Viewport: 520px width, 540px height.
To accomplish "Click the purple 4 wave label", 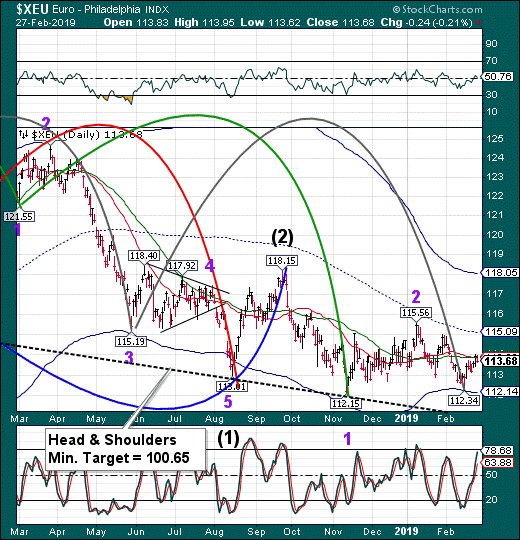I will [x=210, y=266].
